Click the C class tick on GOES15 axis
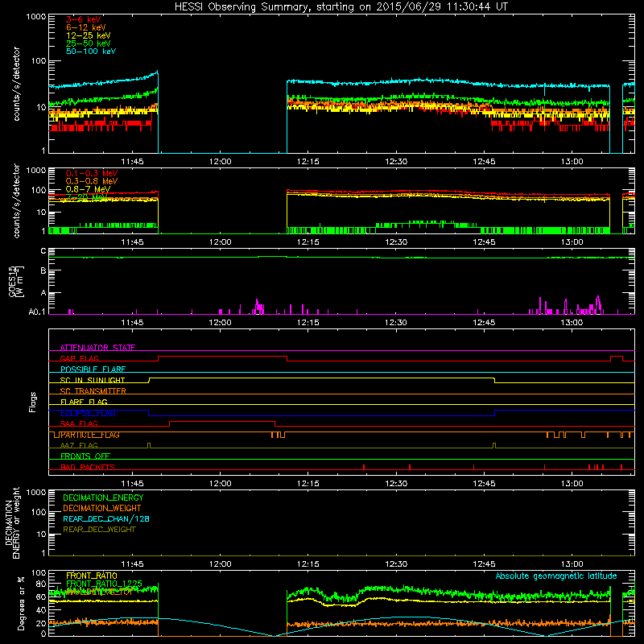This screenshot has height=644, width=644. 43,251
